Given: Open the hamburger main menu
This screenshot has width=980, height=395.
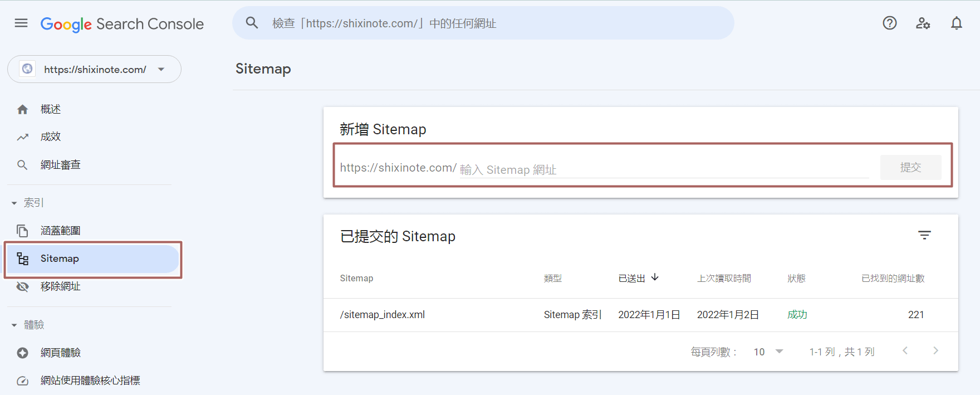Looking at the screenshot, I should click(21, 23).
